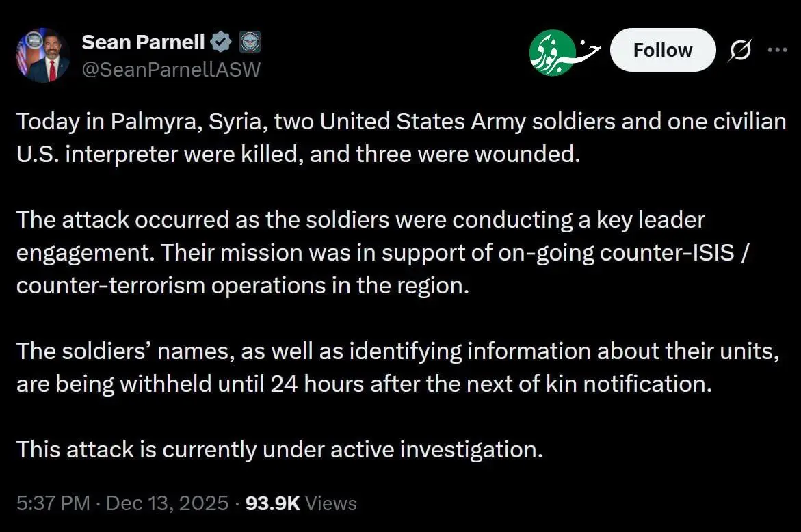Click the government affiliation seal badge
Screen dimensions: 801x532
[250, 43]
